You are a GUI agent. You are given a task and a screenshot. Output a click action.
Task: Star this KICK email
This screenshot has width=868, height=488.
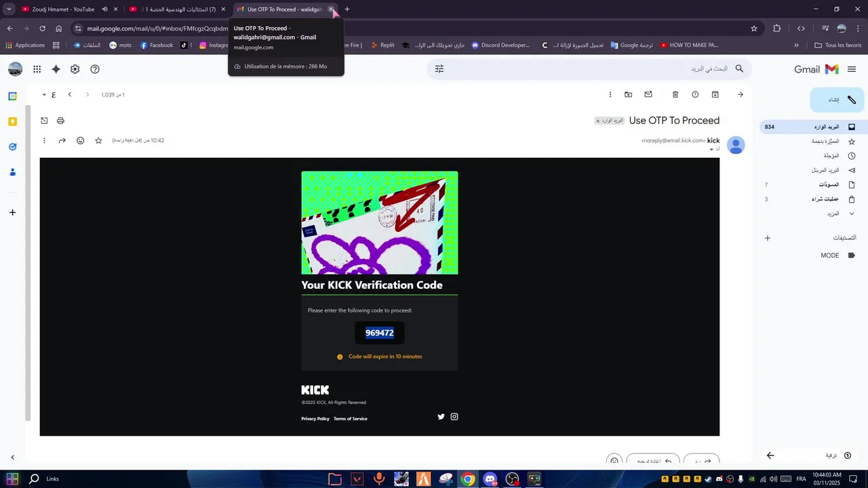pos(98,140)
